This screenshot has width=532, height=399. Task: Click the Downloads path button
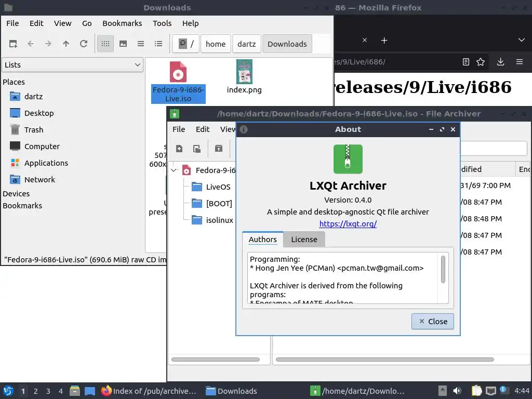pos(287,44)
